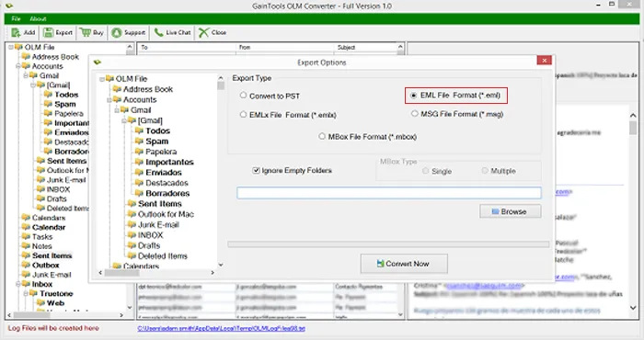The width and height of the screenshot is (644, 340).
Task: Close the Export Options dialog
Action: tap(545, 61)
